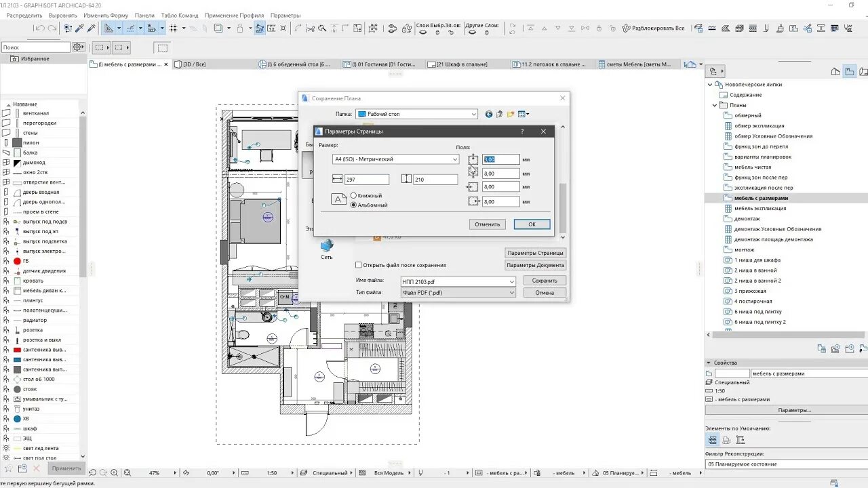Screen dimensions: 868x488
Task: Click the help question mark in Параметры Страницы
Action: (x=521, y=131)
